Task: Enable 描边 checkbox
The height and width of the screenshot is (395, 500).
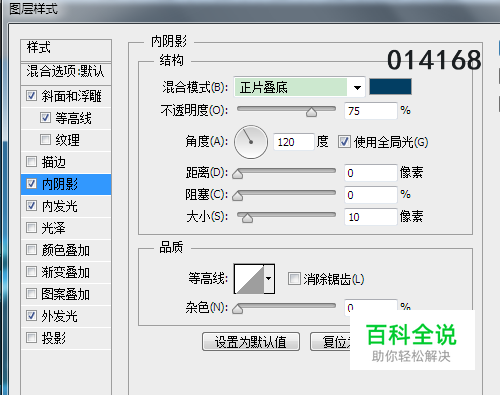Action: click(31, 162)
